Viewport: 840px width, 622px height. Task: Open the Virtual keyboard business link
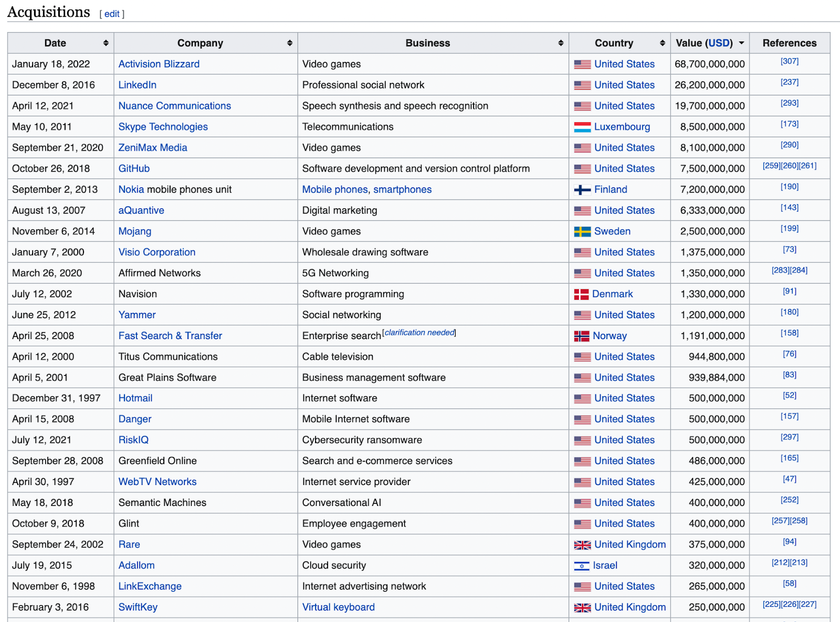339,607
